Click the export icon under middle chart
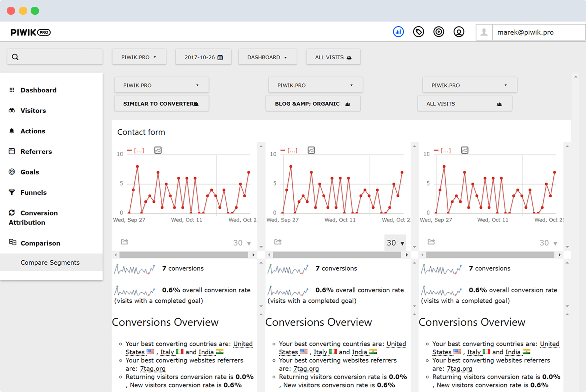This screenshot has width=586, height=392. [x=278, y=242]
